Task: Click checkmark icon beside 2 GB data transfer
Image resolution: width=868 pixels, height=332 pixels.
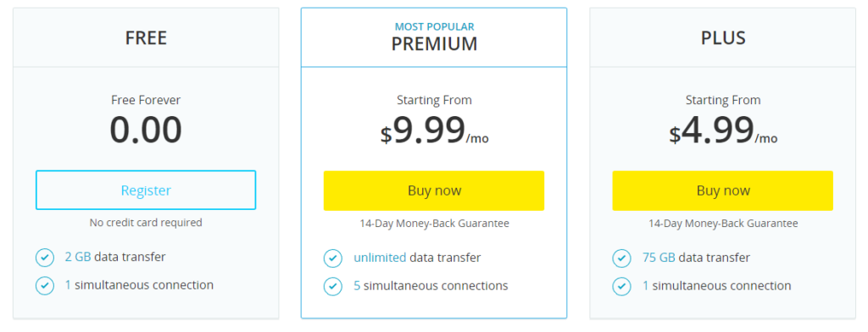Action: [45, 257]
